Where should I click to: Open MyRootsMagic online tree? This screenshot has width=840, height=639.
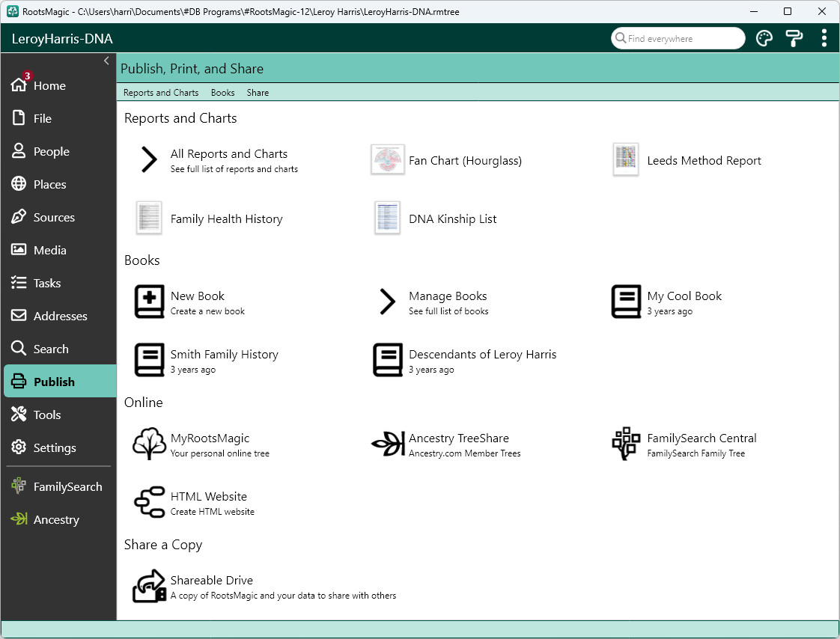[x=201, y=444]
